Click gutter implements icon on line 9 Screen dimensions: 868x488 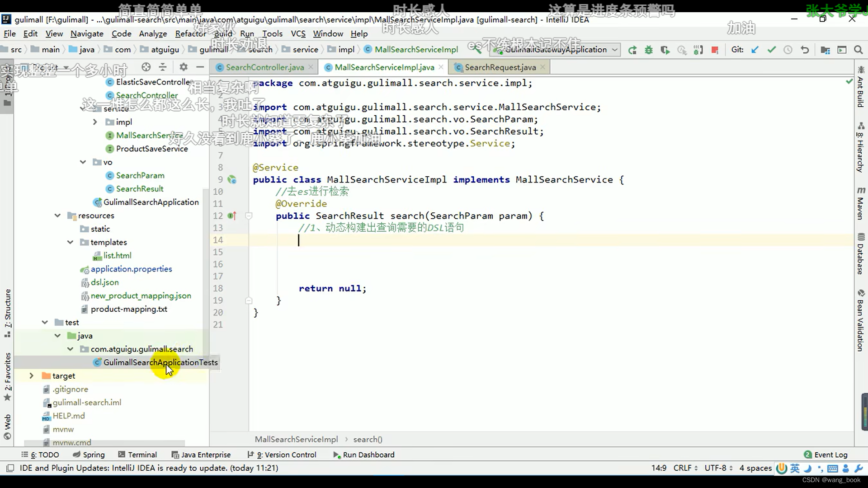pos(232,180)
